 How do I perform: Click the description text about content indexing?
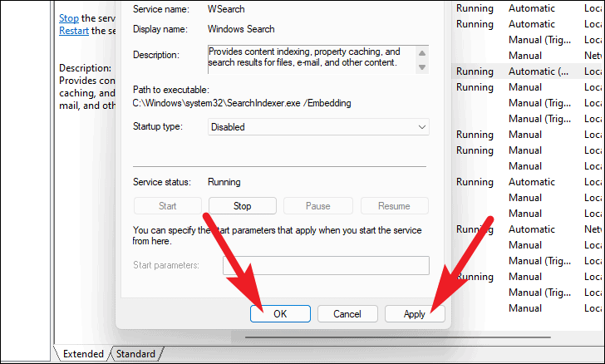[x=304, y=57]
